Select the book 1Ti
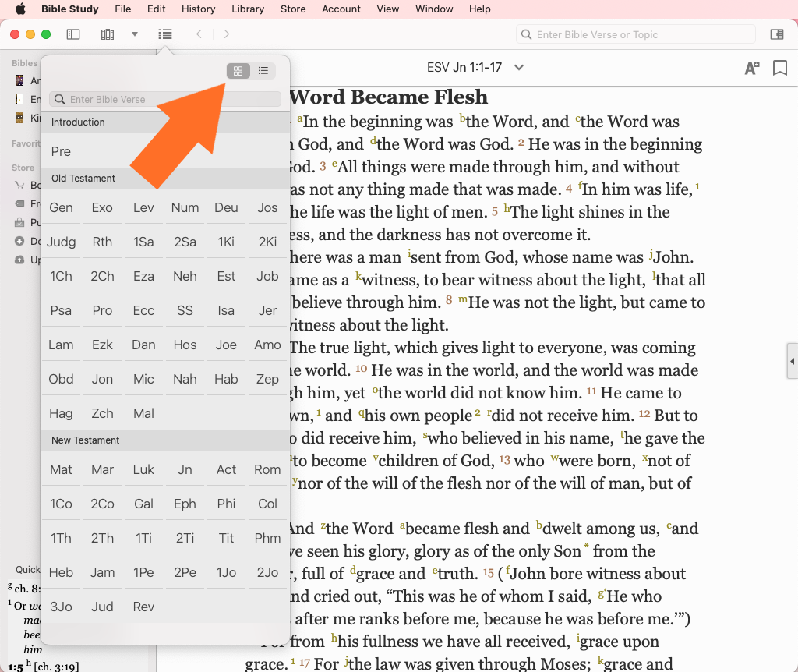Viewport: 798px width, 672px height. click(143, 538)
